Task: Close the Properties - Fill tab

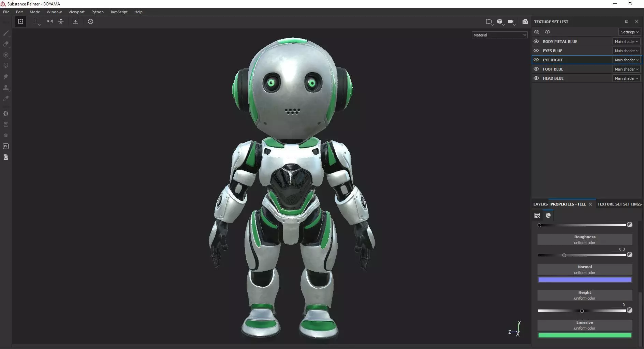Action: [590, 204]
